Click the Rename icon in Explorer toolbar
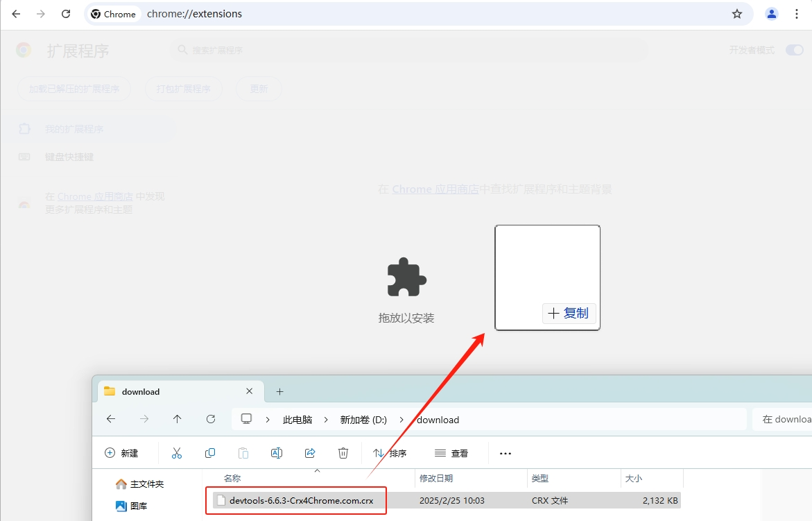Image resolution: width=812 pixels, height=521 pixels. click(277, 452)
